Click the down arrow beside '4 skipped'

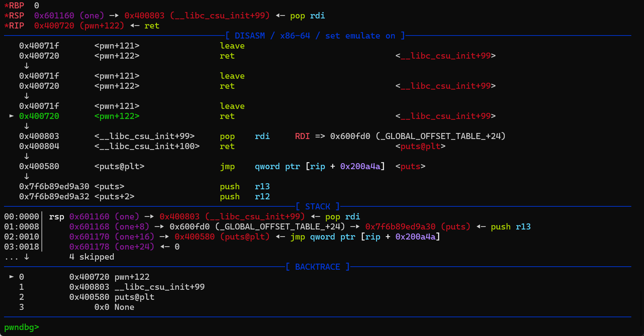26,257
